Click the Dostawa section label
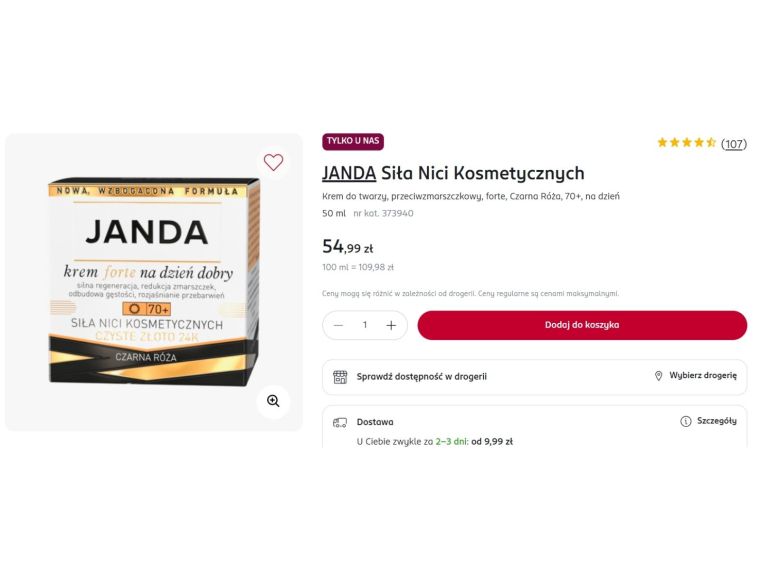The image size is (760, 570). (375, 422)
